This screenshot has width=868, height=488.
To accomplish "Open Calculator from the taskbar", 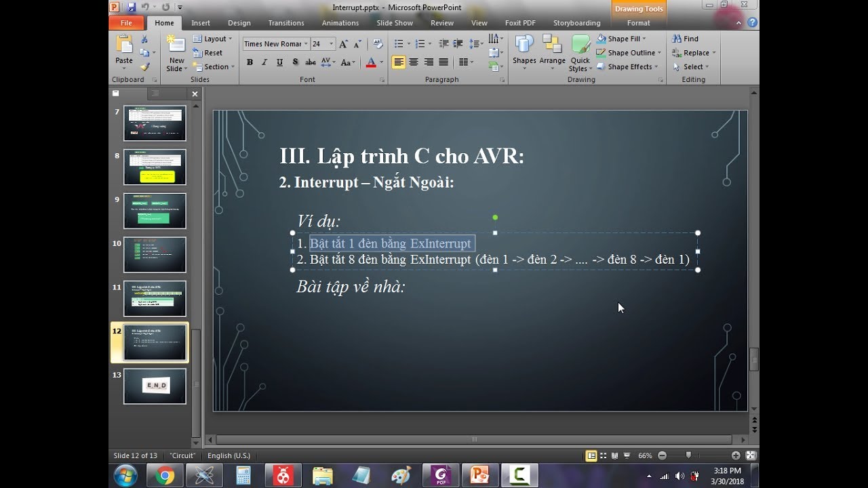I will (243, 476).
